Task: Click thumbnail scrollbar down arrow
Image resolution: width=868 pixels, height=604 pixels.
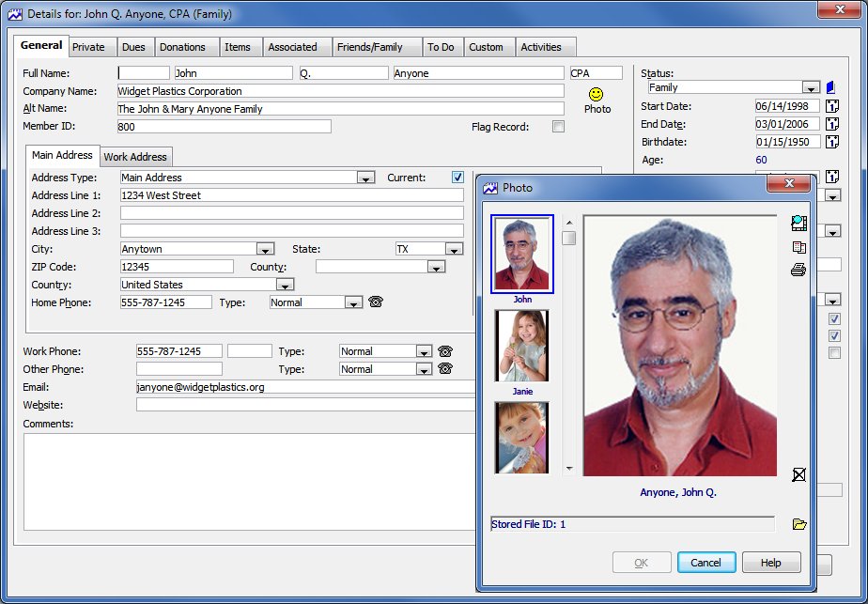Action: [569, 469]
